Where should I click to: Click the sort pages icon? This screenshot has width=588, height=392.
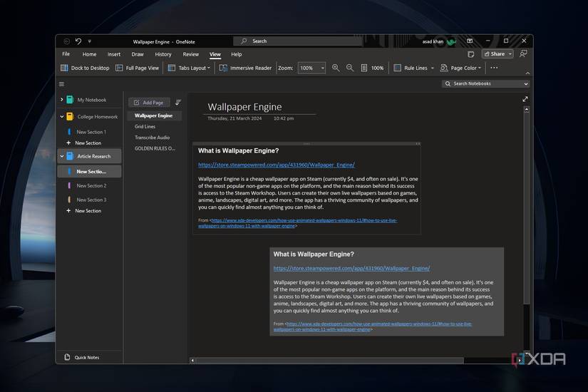point(178,102)
